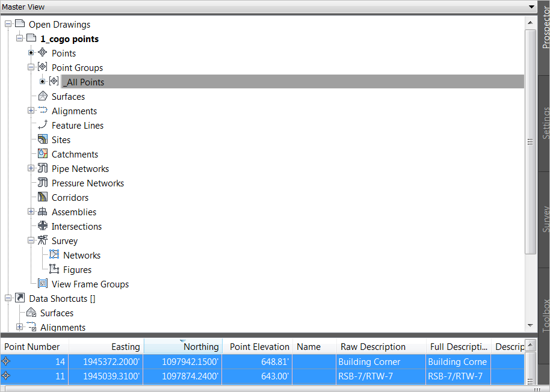The width and height of the screenshot is (550, 392).
Task: Expand the Pipe Networks node
Action: point(31,168)
